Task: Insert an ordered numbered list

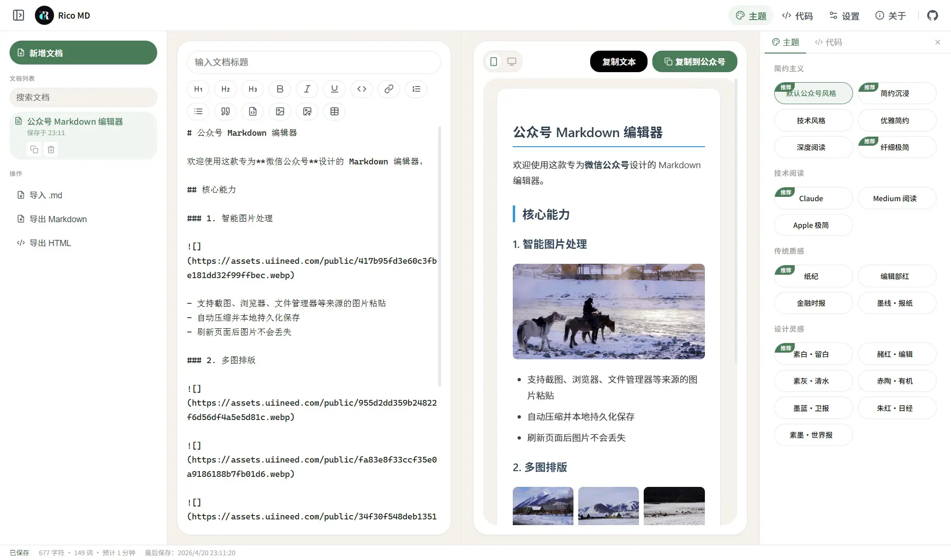Action: [x=416, y=89]
